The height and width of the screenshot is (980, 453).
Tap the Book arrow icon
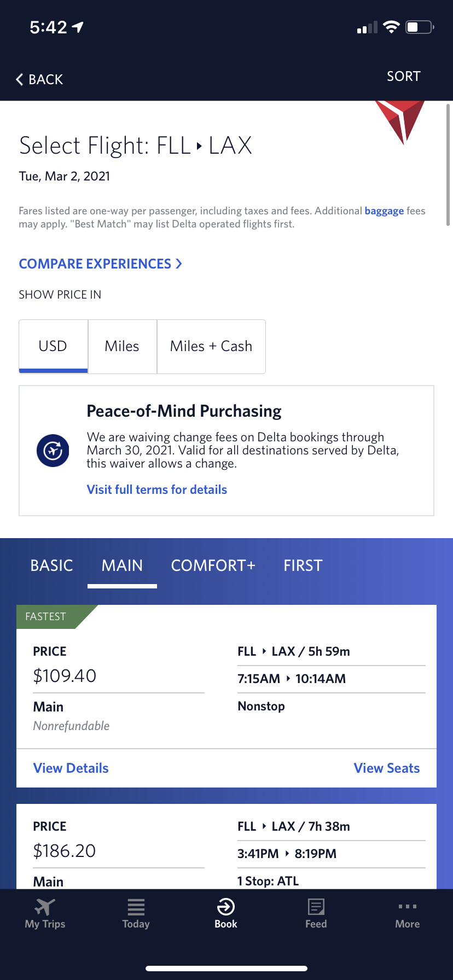coord(226,907)
